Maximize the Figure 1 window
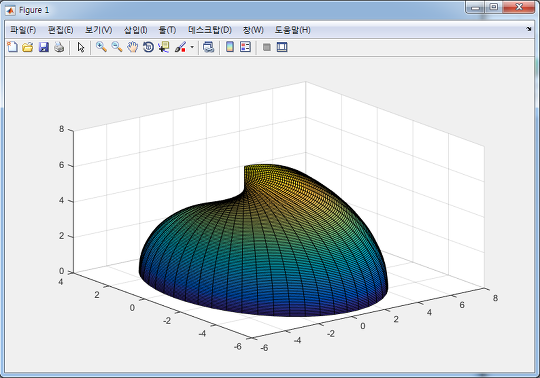This screenshot has width=540, height=378. point(494,7)
